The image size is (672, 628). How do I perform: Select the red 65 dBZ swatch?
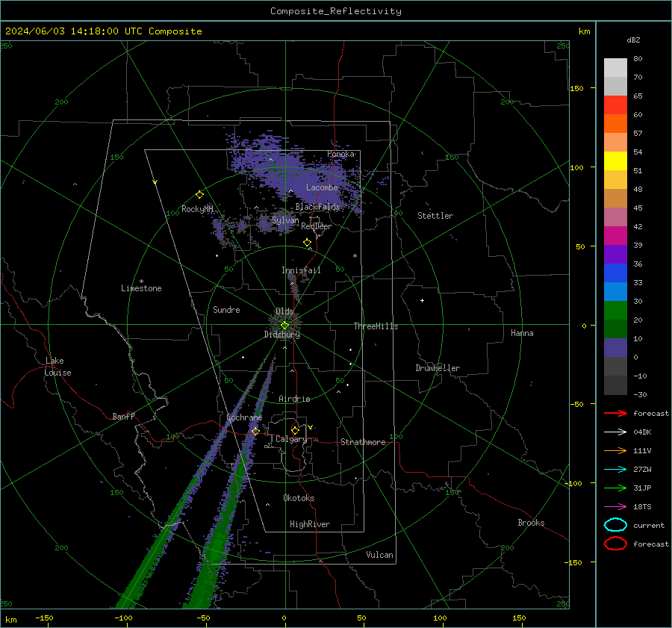(615, 105)
